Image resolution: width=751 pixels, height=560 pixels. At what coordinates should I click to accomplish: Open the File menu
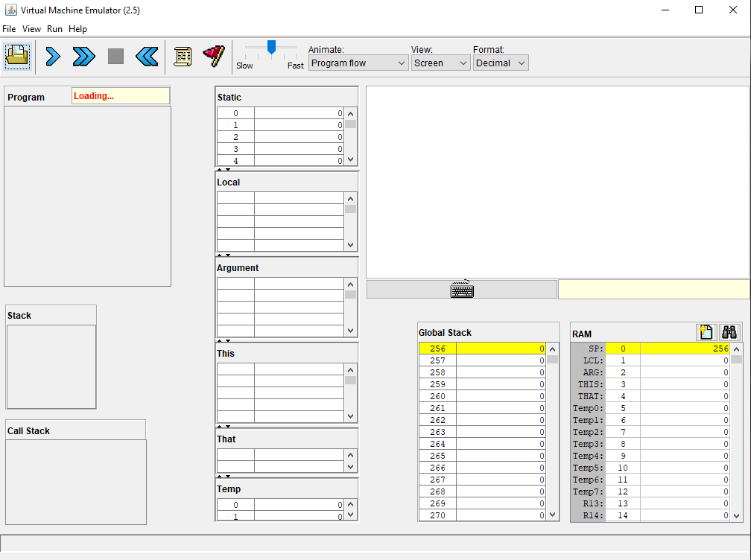(x=9, y=29)
